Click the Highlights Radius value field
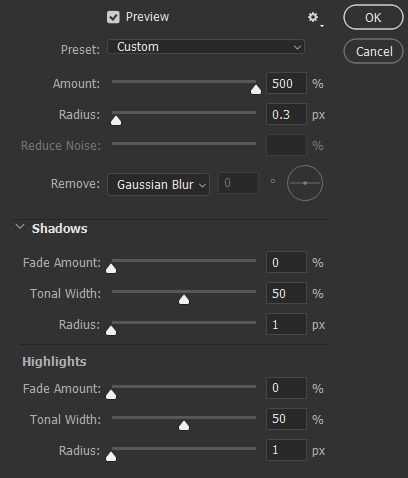The width and height of the screenshot is (408, 478). point(286,450)
